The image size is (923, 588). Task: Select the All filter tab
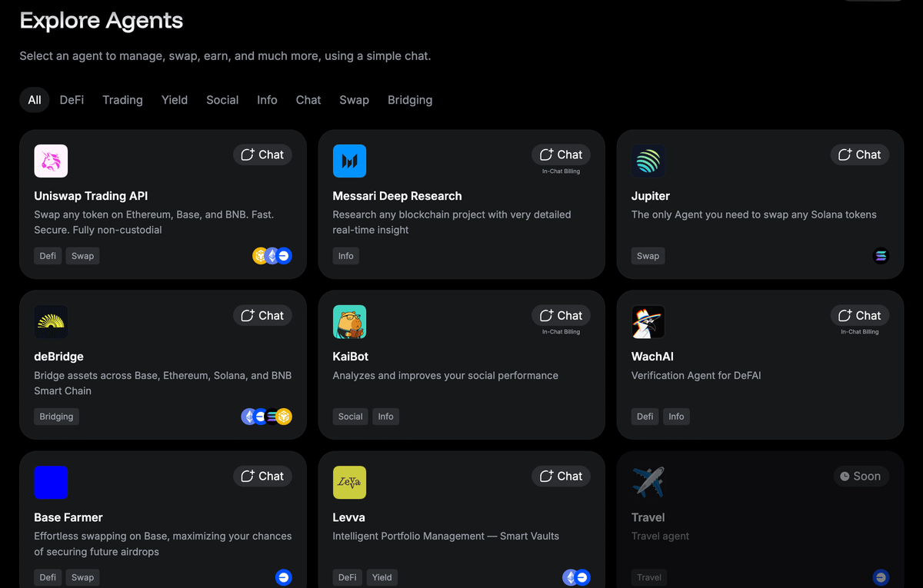[x=35, y=100]
